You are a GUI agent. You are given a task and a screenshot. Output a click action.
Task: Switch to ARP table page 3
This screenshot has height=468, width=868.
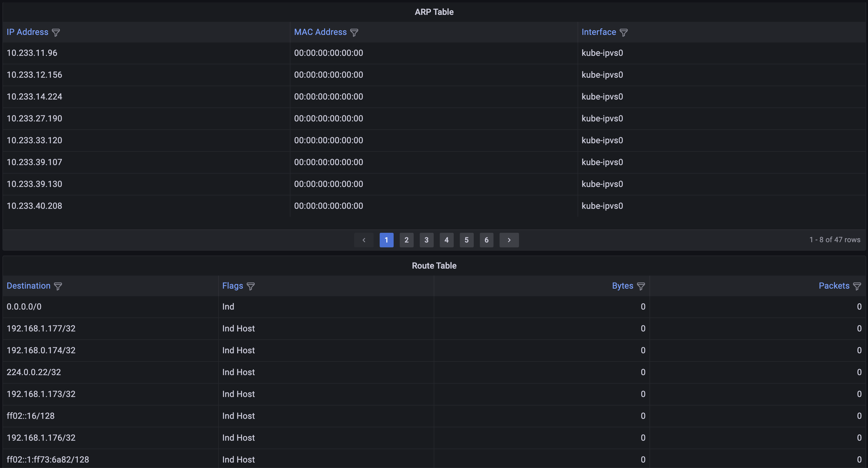(426, 240)
